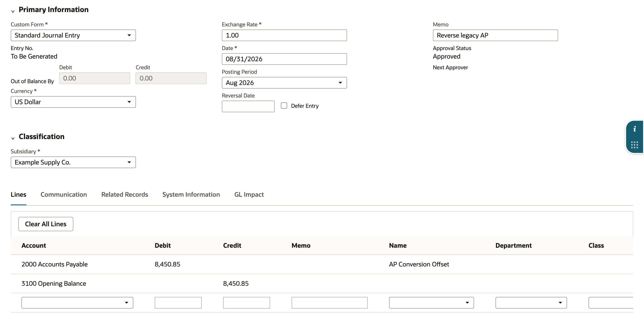Click the Department column header
644x313 pixels.
click(513, 245)
